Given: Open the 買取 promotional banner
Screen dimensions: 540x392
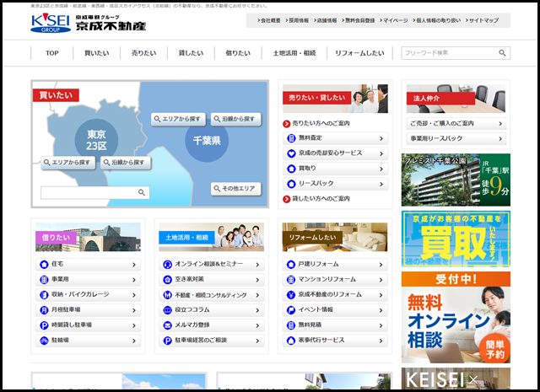Looking at the screenshot, I should pos(456,239).
